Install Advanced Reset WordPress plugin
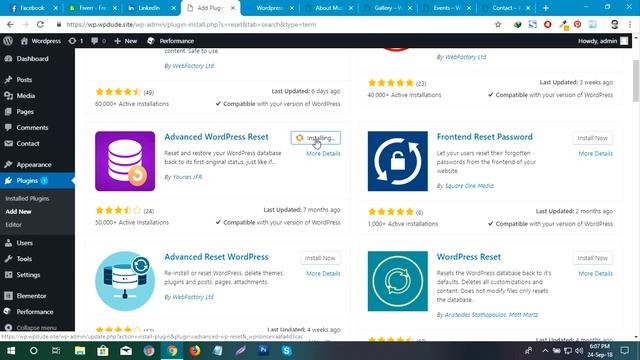 [x=320, y=258]
